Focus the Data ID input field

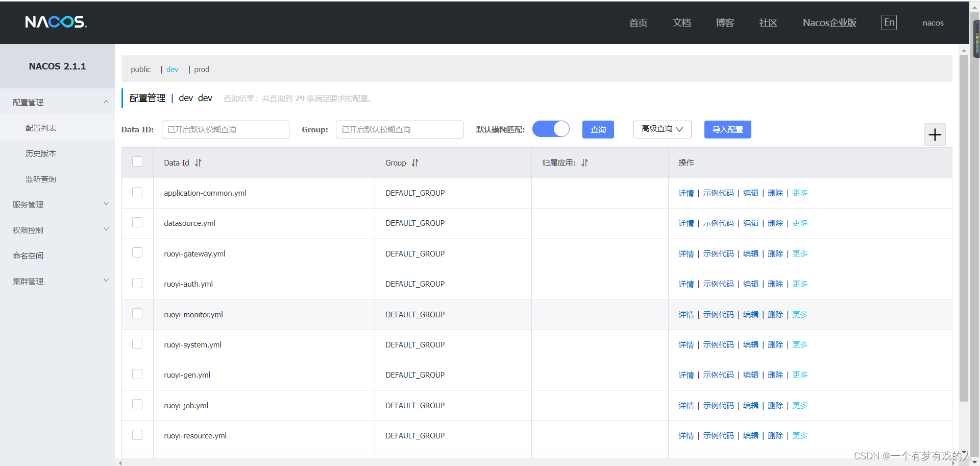pos(226,129)
